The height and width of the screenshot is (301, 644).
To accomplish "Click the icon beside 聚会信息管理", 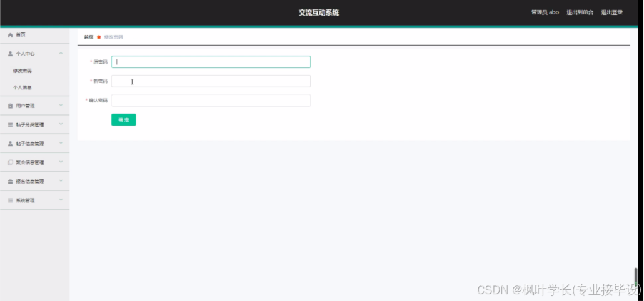I will (10, 162).
